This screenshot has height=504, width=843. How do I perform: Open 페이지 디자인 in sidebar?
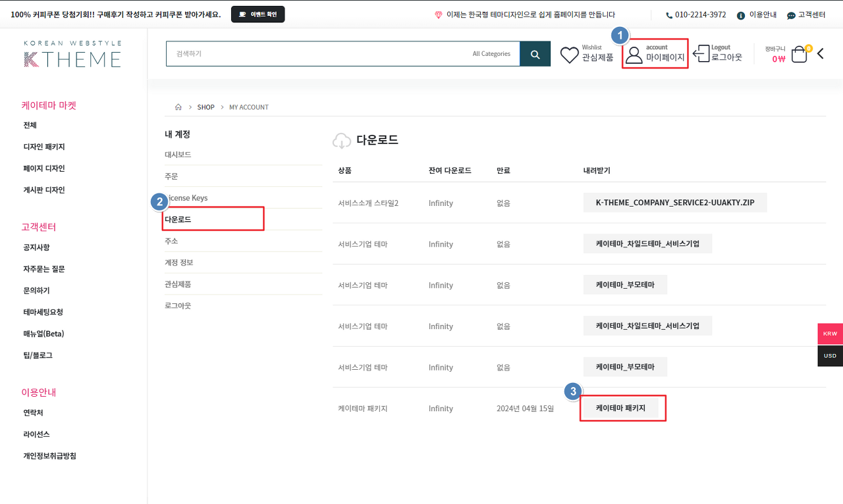pyautogui.click(x=44, y=168)
